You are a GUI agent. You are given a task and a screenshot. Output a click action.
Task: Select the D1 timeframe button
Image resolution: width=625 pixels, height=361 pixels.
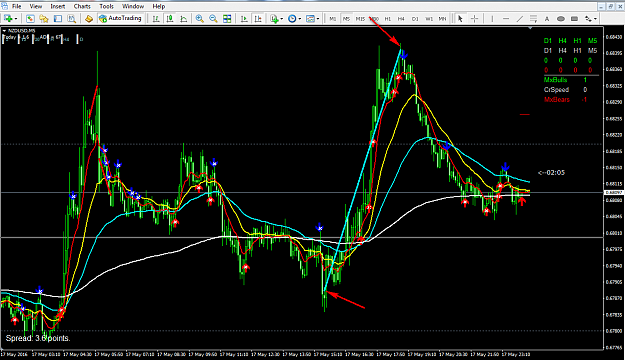[x=415, y=19]
